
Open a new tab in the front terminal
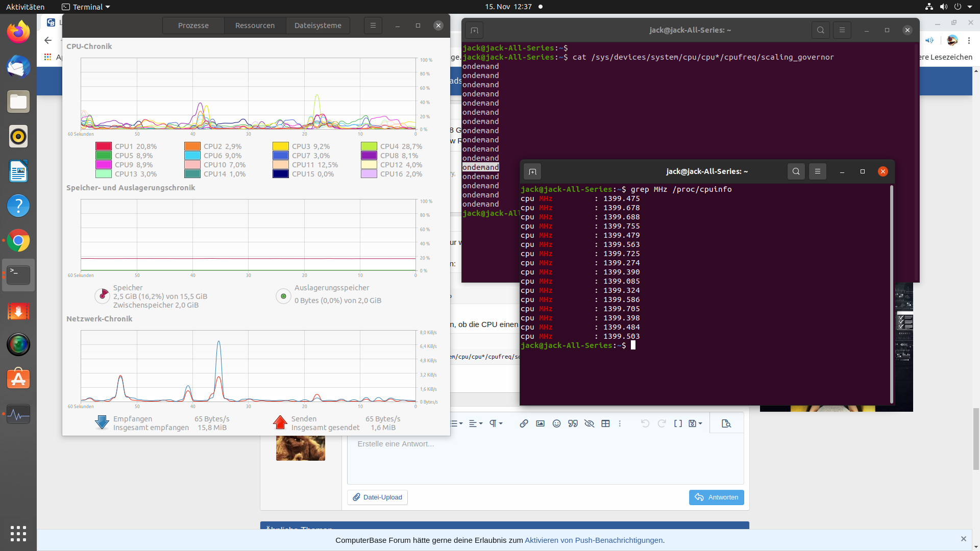coord(532,171)
